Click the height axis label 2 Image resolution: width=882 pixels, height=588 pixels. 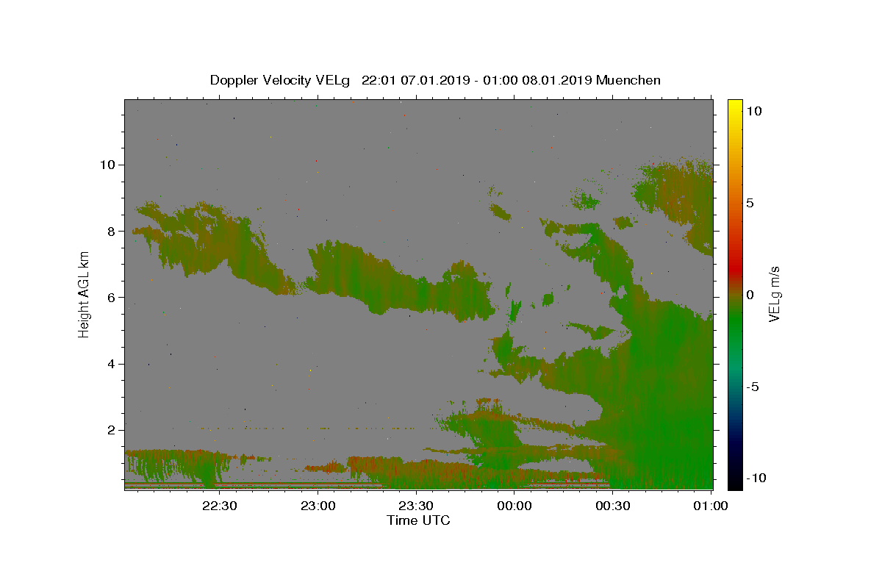click(x=112, y=430)
